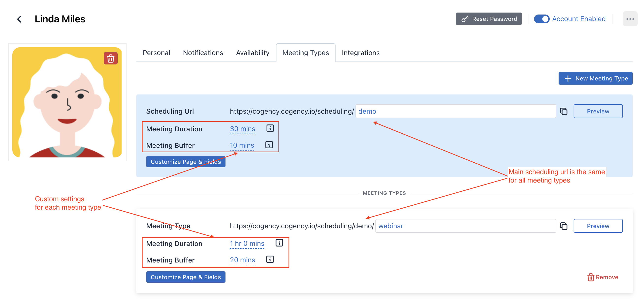Toggle the Account Enabled switch
Viewport: 644px width, 308px height.
point(541,19)
